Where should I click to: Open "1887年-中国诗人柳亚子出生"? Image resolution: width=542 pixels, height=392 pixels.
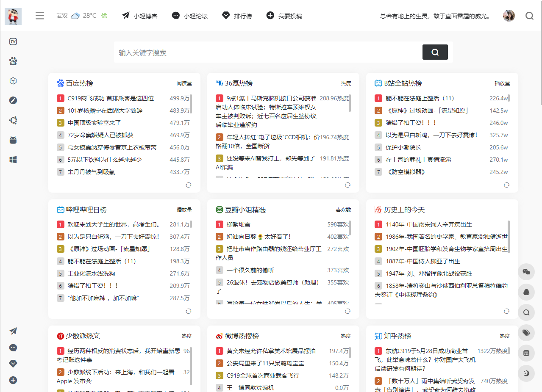click(423, 261)
